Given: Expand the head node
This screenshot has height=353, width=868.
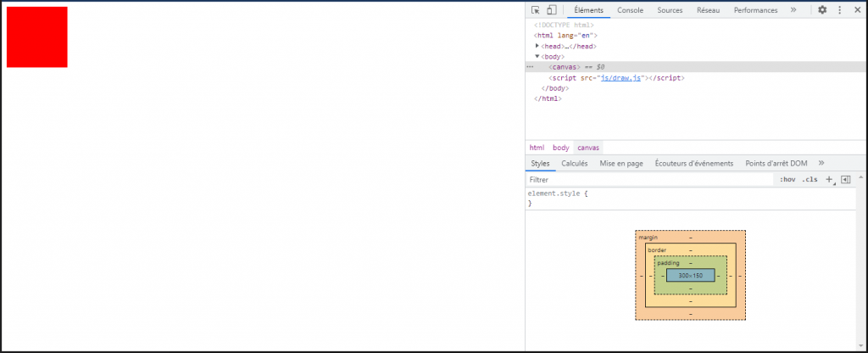Looking at the screenshot, I should click(537, 46).
